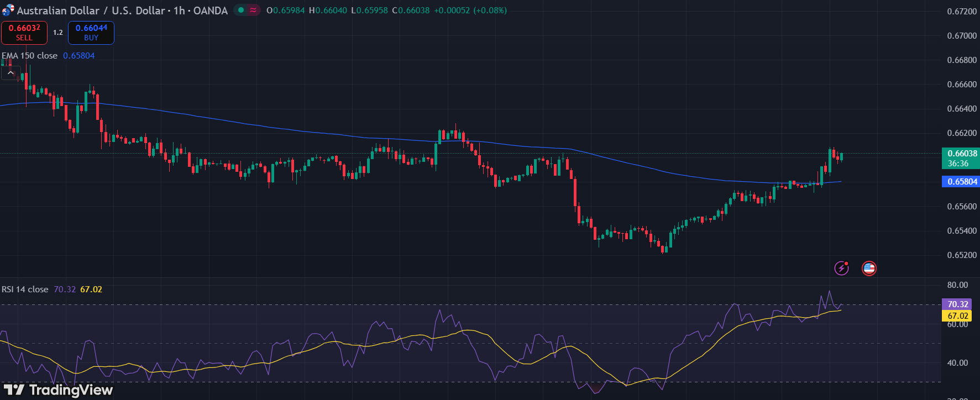Click the yellow RSI legend value 67.02

(91, 290)
